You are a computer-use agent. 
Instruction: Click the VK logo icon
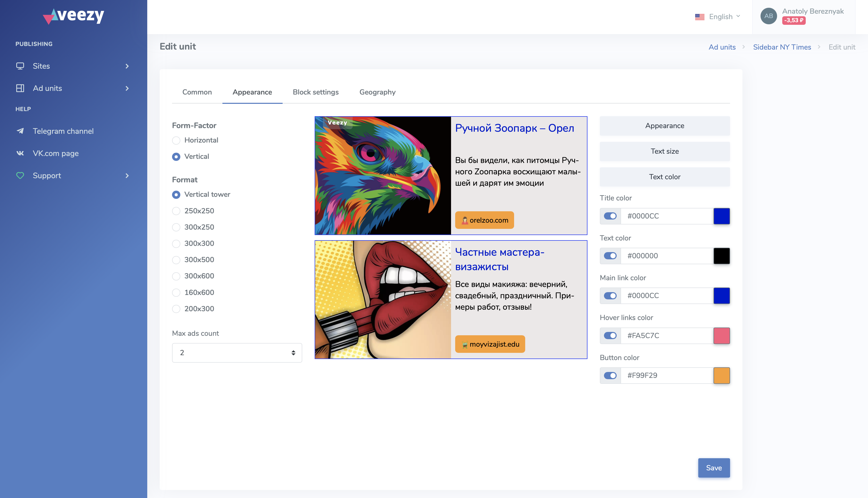[x=20, y=153]
